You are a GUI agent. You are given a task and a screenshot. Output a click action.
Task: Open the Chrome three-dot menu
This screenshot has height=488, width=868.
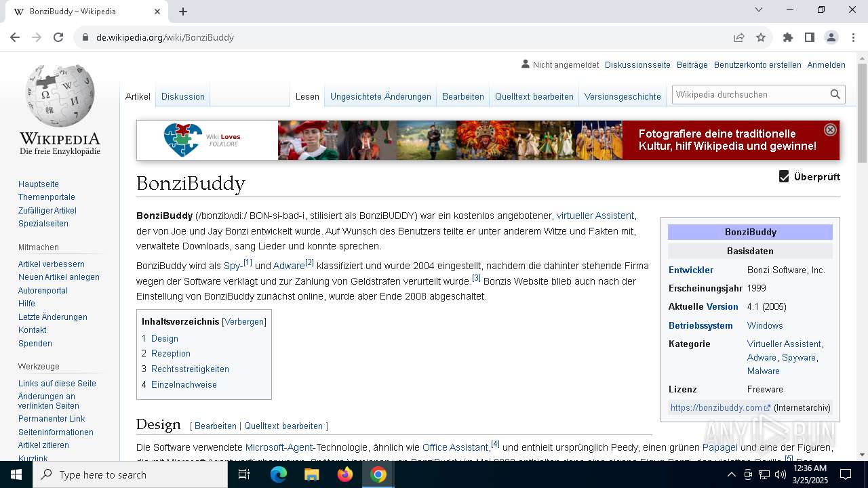point(853,37)
